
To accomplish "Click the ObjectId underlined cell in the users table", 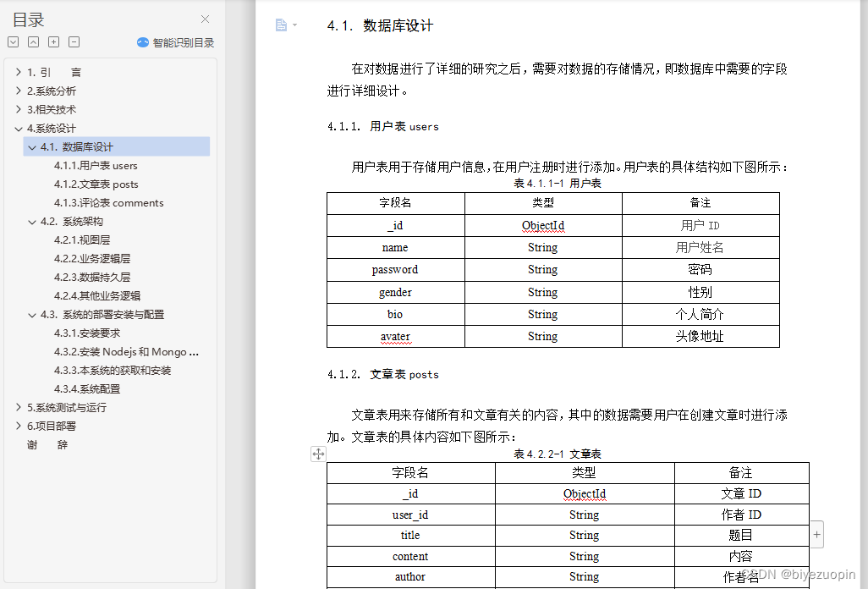I will tap(542, 226).
